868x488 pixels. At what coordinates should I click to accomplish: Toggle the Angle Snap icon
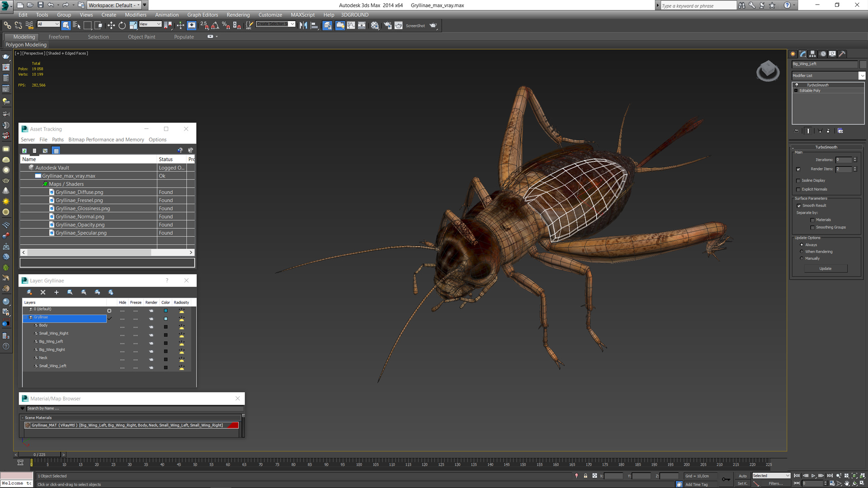(215, 26)
